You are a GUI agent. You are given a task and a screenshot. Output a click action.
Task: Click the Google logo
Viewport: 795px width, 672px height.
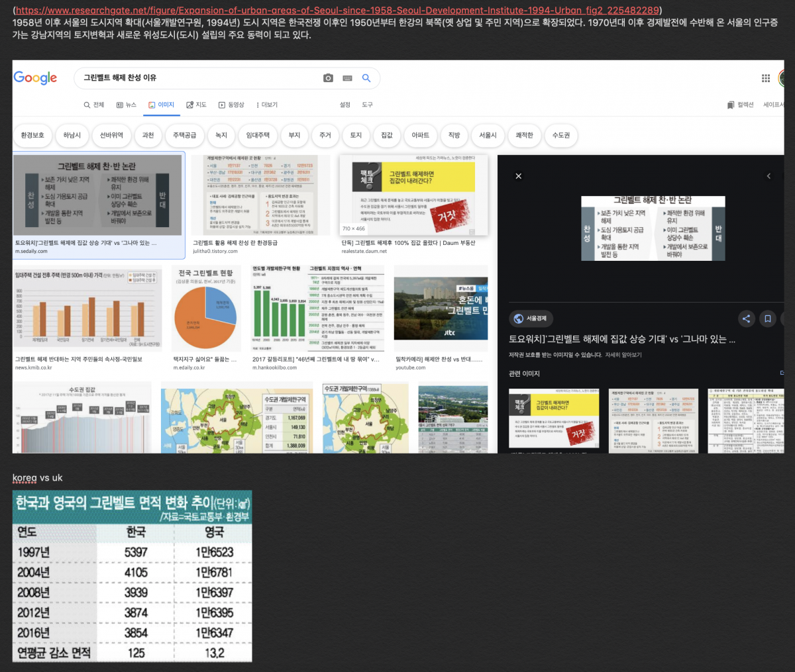coord(35,77)
